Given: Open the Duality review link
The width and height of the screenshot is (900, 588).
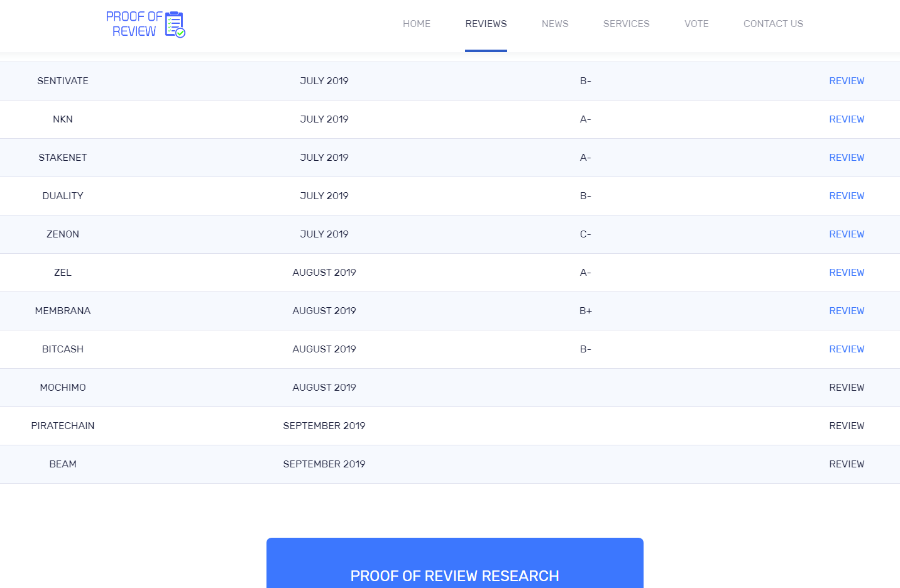Looking at the screenshot, I should (x=847, y=196).
